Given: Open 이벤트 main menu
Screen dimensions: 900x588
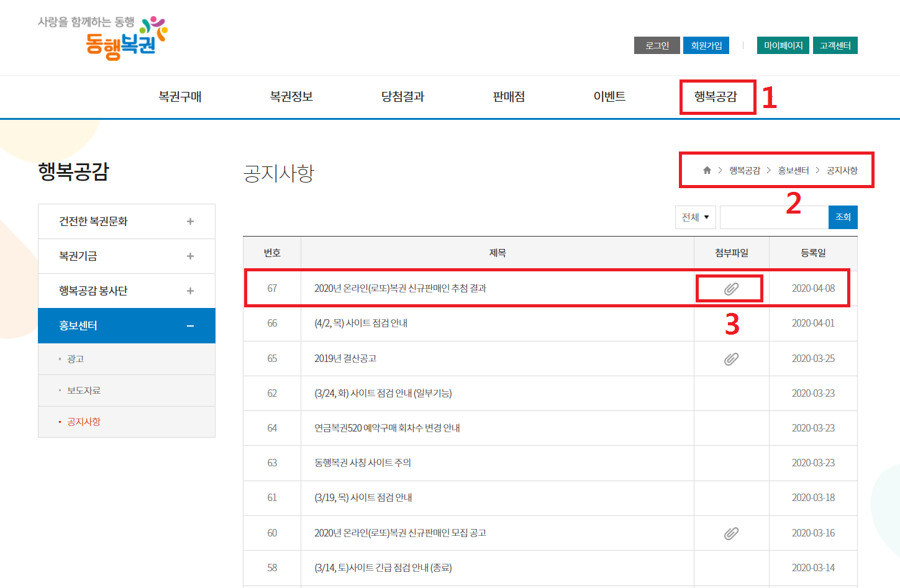Looking at the screenshot, I should (609, 97).
